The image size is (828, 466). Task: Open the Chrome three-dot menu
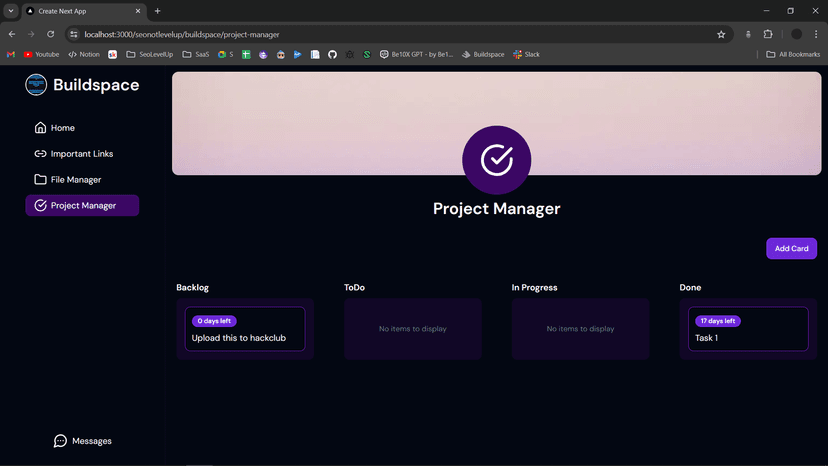(x=816, y=34)
